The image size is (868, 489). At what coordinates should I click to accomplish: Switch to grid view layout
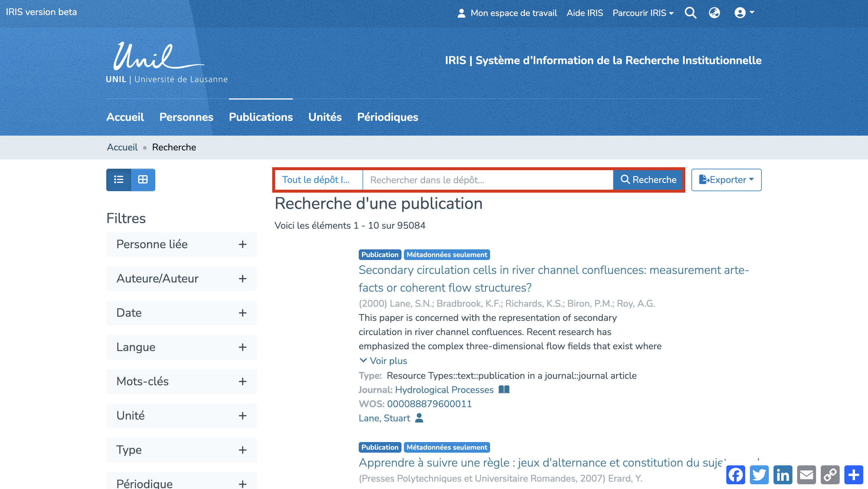coord(143,180)
